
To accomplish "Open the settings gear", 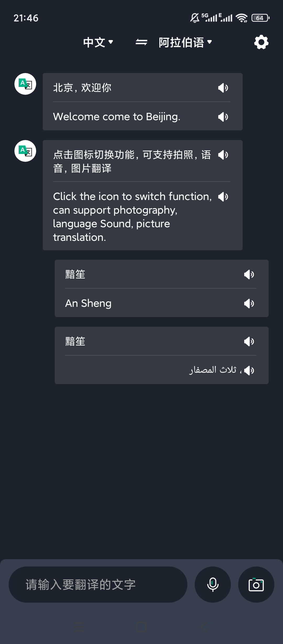I will (x=261, y=42).
